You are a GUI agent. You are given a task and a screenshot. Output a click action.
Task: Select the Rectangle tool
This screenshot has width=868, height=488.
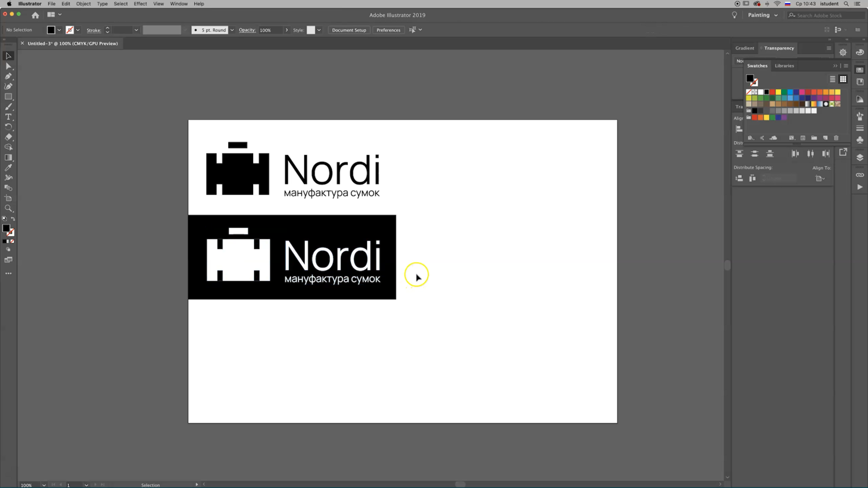pyautogui.click(x=8, y=97)
